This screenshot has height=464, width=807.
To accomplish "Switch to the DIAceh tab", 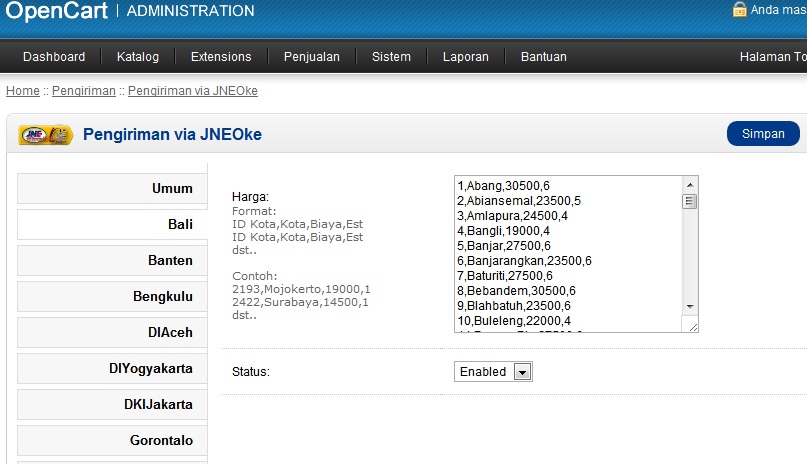I will pyautogui.click(x=112, y=332).
